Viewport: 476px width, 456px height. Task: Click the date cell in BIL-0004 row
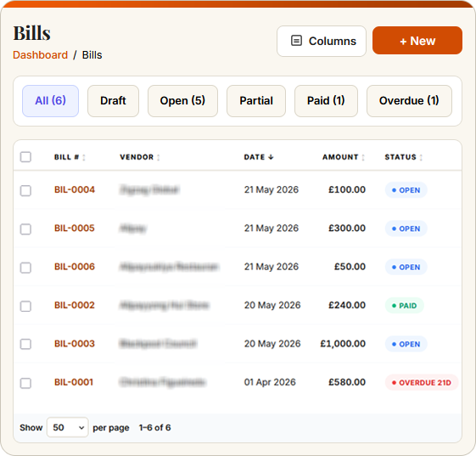tap(272, 189)
